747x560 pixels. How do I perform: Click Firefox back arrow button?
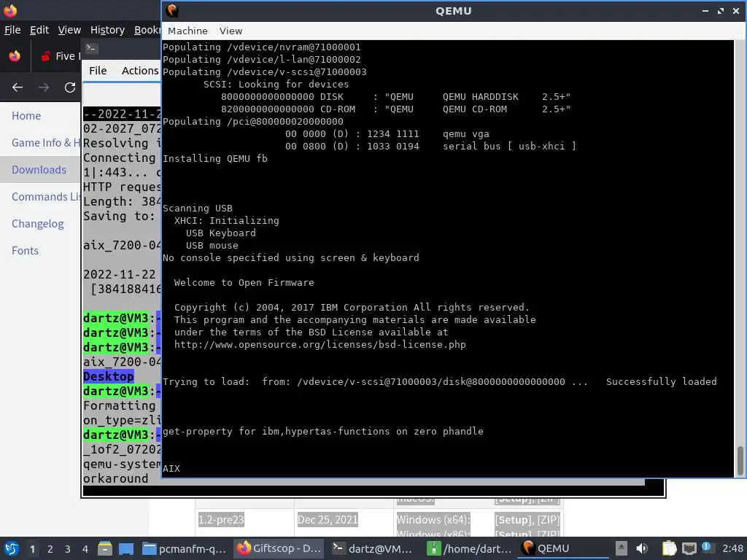click(18, 87)
